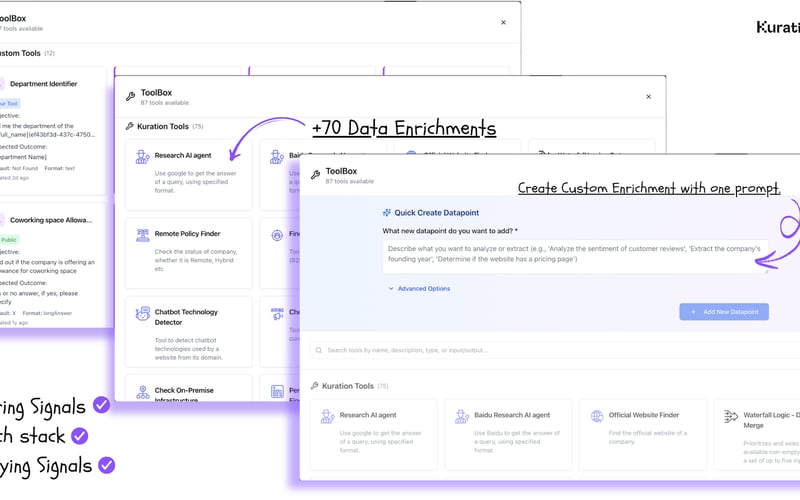This screenshot has height=500, width=800.
Task: Click the circular person-target icon in middle window
Action: pyautogui.click(x=277, y=235)
